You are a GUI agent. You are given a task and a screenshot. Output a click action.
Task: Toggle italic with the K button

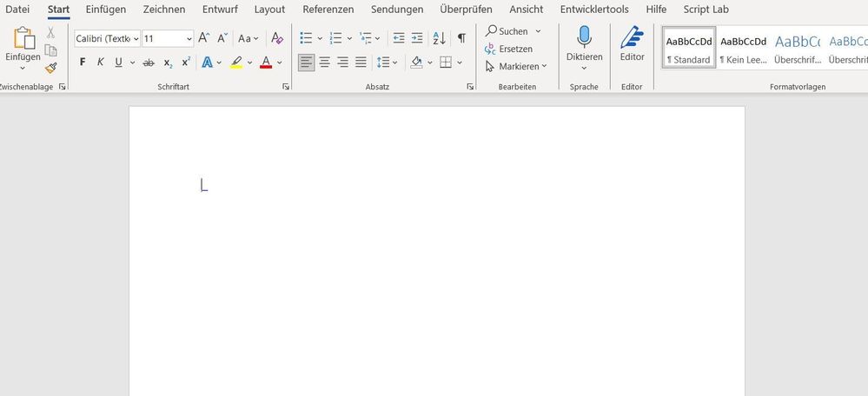100,63
